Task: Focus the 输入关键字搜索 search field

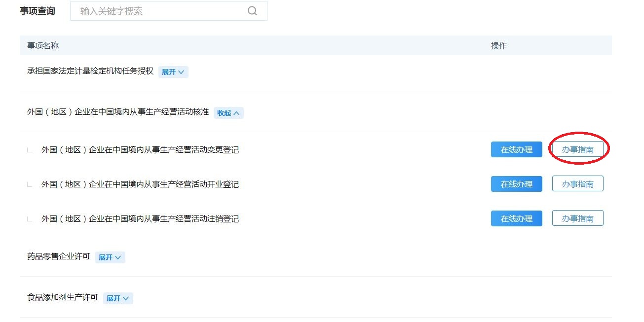Action: (158, 11)
